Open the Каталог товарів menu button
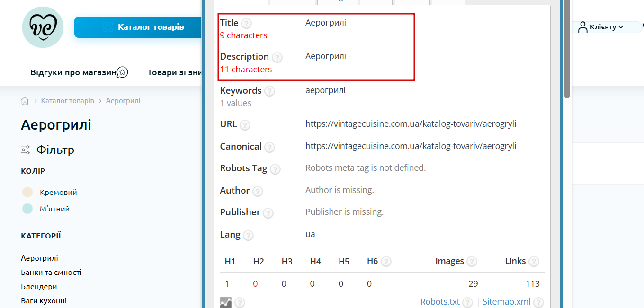 pyautogui.click(x=138, y=27)
